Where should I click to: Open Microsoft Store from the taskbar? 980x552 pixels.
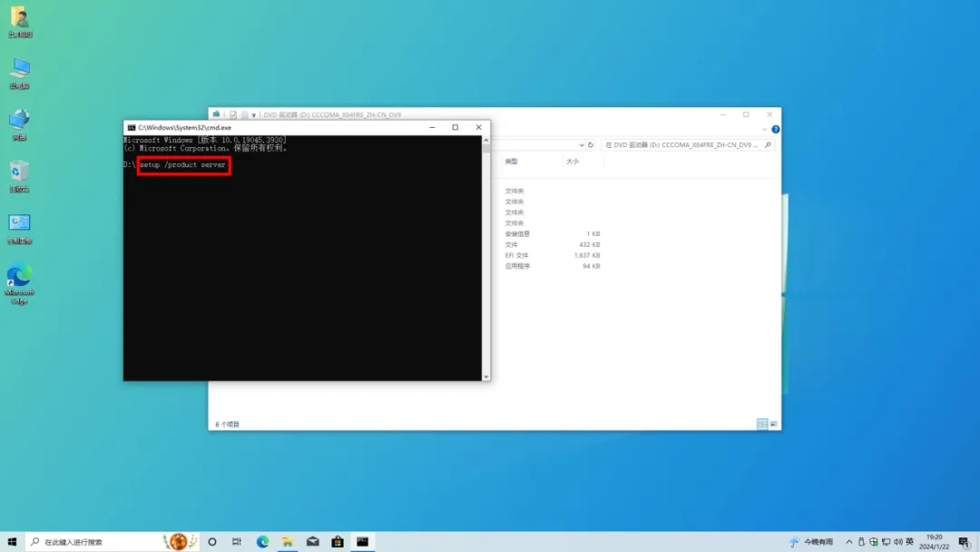[337, 541]
